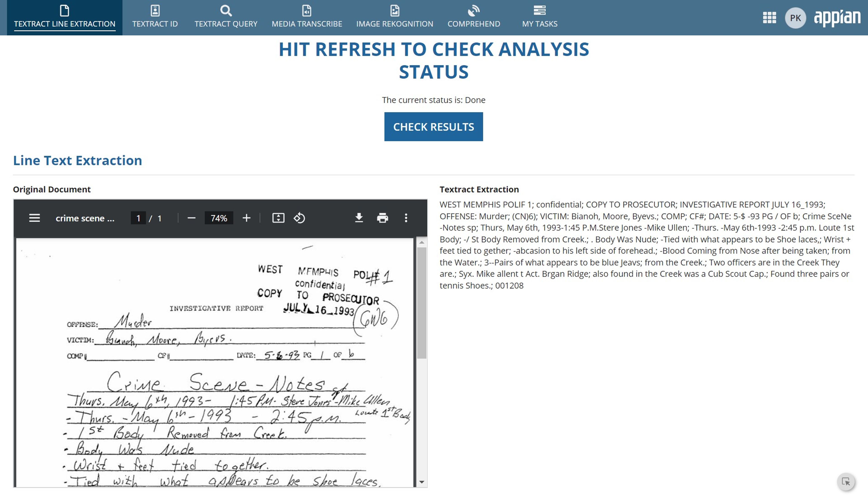Click the Line Text Extraction heading
Viewport: 868px width, 500px height.
78,160
